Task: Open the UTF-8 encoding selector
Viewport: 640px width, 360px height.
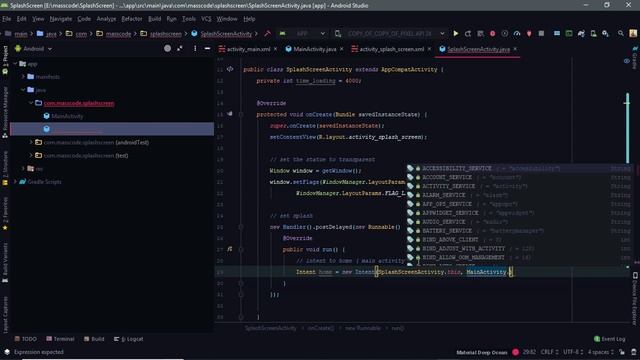Action: (x=573, y=352)
